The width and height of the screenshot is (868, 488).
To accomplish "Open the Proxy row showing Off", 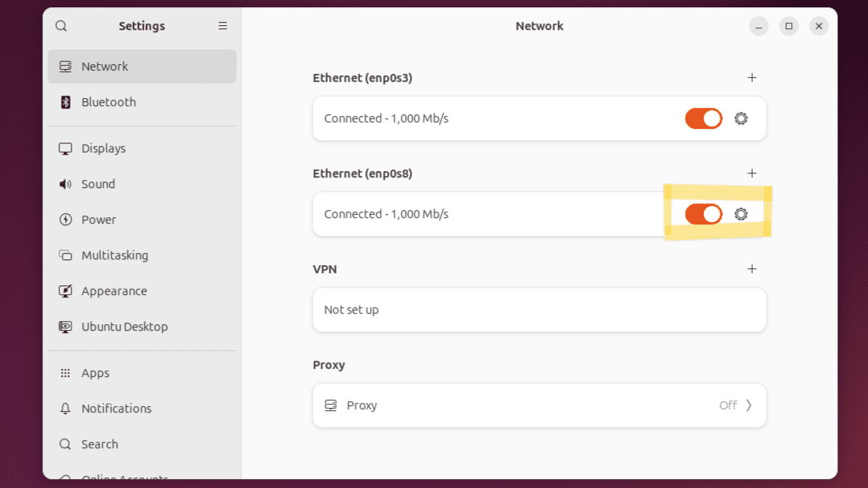I will pos(539,405).
